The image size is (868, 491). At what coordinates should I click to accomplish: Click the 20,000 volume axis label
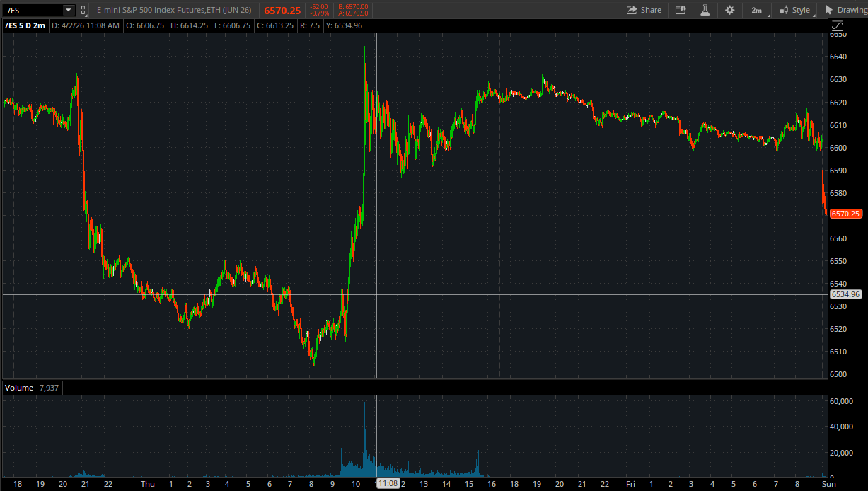(840, 453)
